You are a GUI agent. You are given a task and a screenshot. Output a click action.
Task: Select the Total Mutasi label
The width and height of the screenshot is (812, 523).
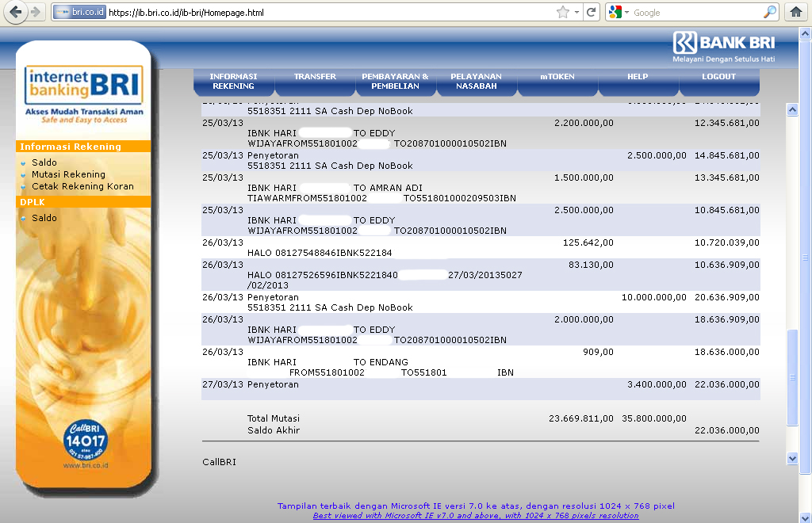click(x=274, y=418)
